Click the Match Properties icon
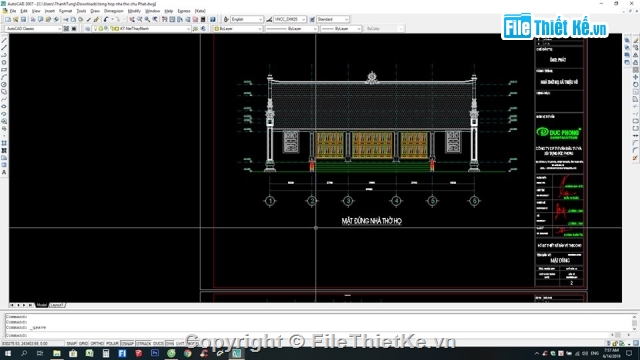The image size is (640, 360). click(89, 19)
